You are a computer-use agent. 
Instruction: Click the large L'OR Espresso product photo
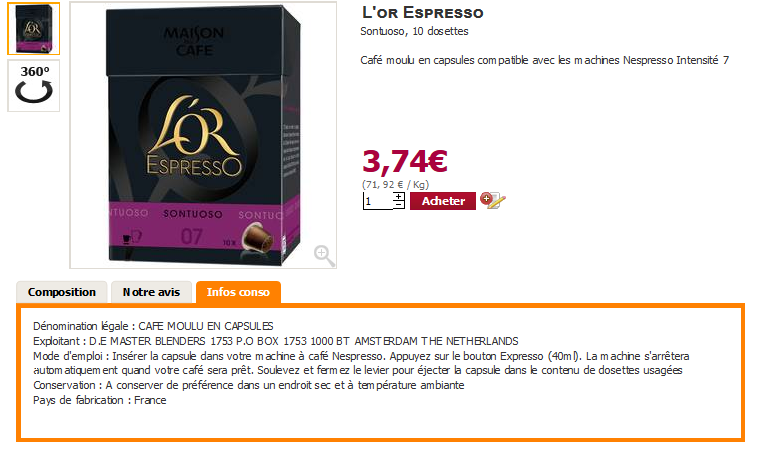tap(203, 135)
